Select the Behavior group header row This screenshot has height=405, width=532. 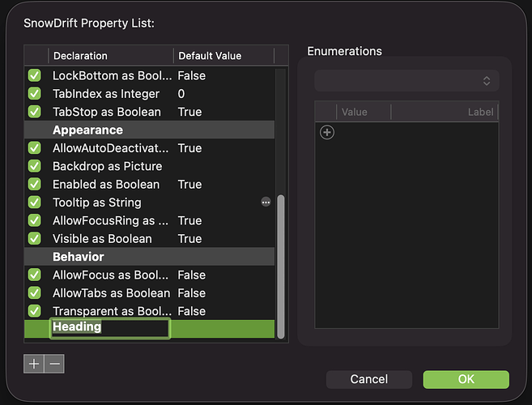(x=150, y=257)
